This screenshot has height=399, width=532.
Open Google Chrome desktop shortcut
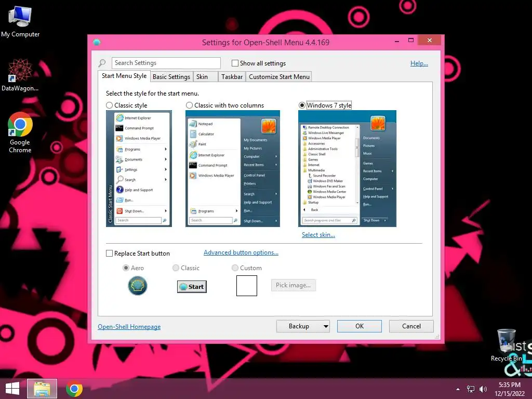point(20,132)
